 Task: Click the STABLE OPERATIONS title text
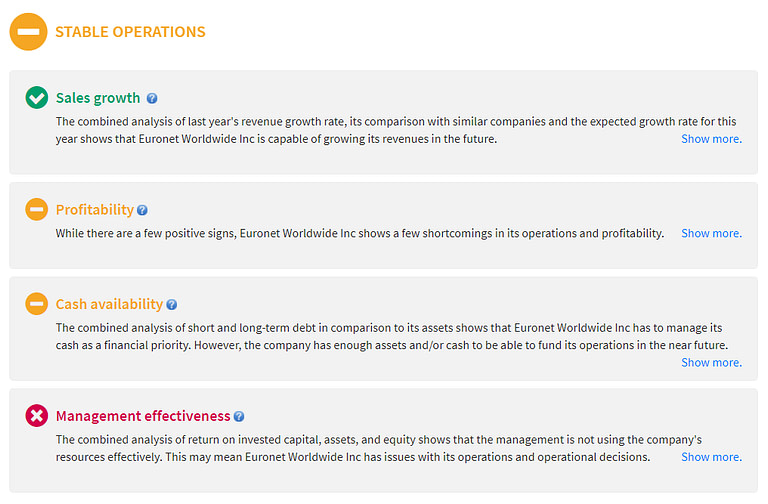coord(130,31)
